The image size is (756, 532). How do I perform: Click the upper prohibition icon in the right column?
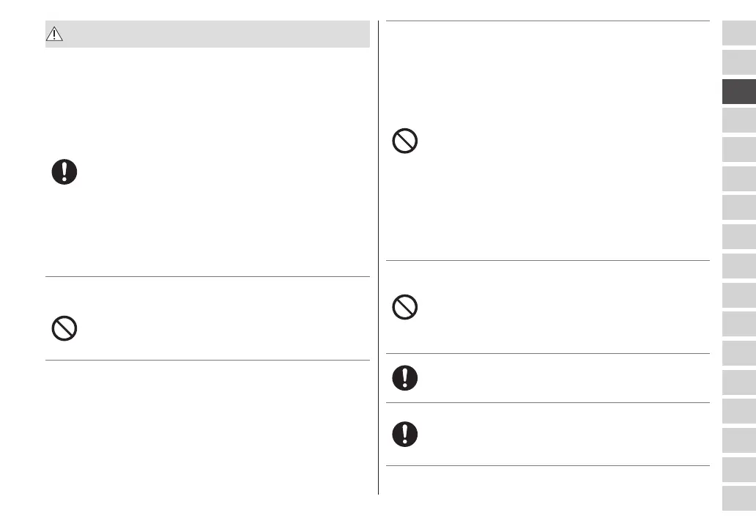pyautogui.click(x=405, y=141)
